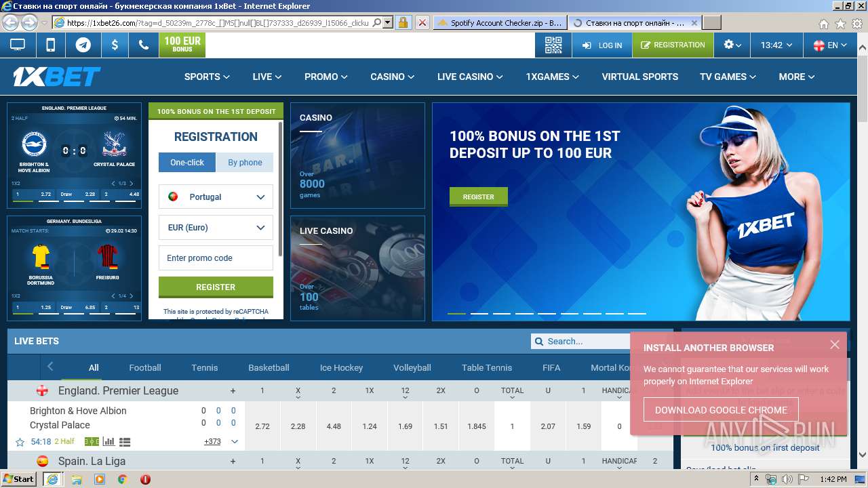The width and height of the screenshot is (868, 488).
Task: Stop page loading with the X button
Action: tap(422, 22)
